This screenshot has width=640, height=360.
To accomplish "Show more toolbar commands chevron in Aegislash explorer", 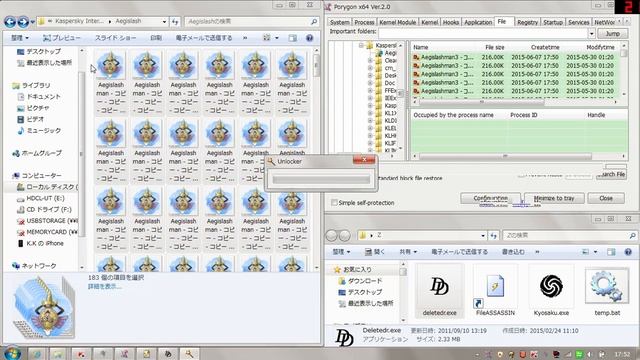I will 245,38.
